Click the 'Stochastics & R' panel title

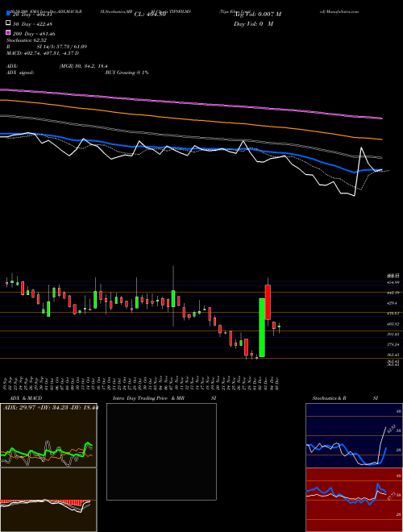coord(330,398)
